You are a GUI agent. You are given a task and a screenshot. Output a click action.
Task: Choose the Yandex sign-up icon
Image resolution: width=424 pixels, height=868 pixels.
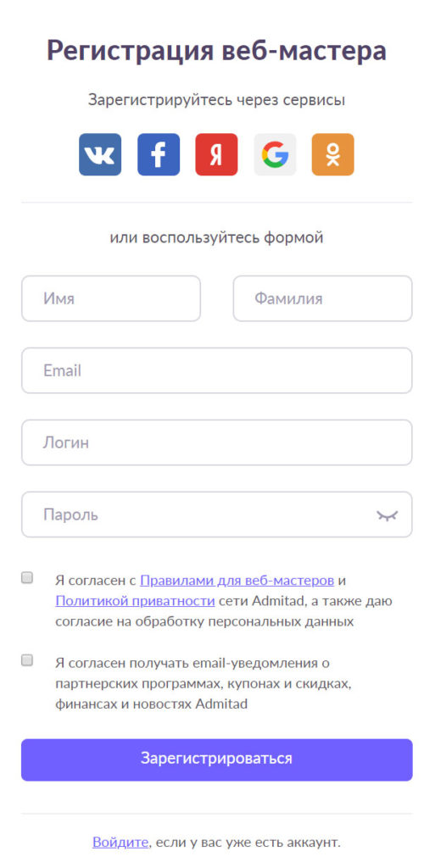pyautogui.click(x=216, y=154)
